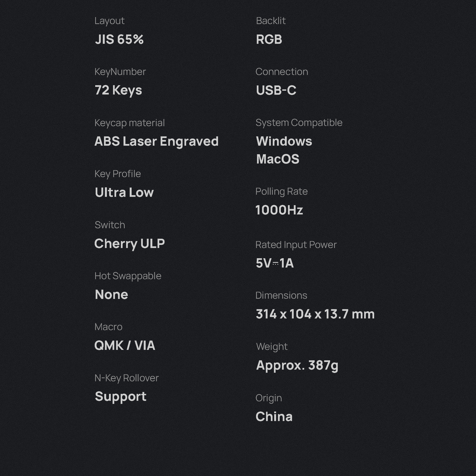Screen dimensions: 476x476
Task: Click the Approx. 387g weight value
Action: pyautogui.click(x=297, y=365)
